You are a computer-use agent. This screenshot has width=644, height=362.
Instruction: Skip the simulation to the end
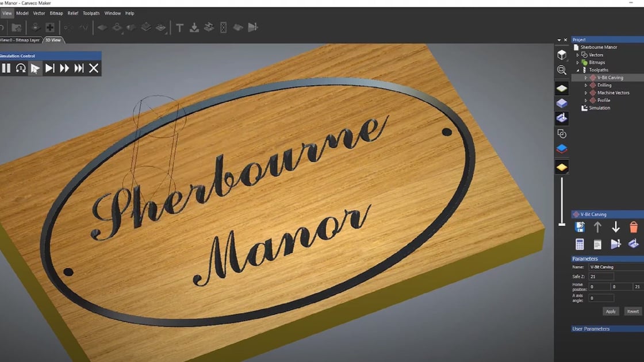tap(79, 68)
